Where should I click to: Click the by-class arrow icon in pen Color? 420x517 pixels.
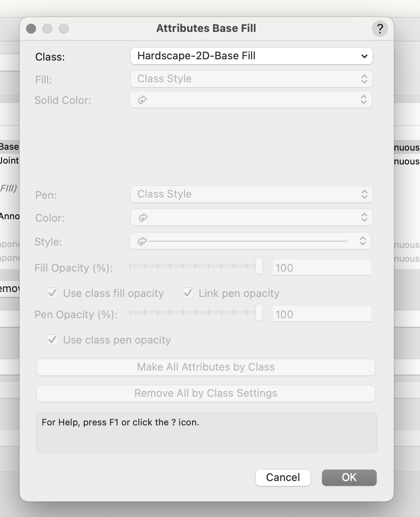(x=143, y=218)
